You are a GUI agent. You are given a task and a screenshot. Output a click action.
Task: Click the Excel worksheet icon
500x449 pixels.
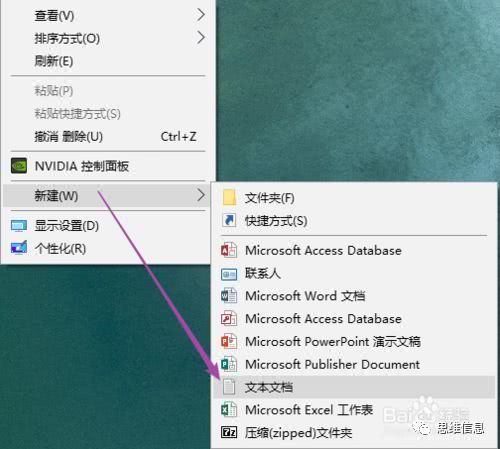coord(229,410)
